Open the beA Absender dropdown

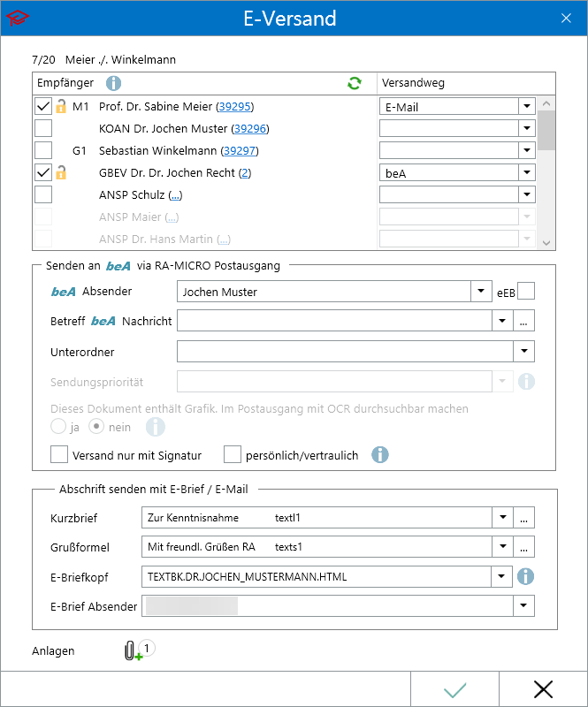[x=481, y=292]
